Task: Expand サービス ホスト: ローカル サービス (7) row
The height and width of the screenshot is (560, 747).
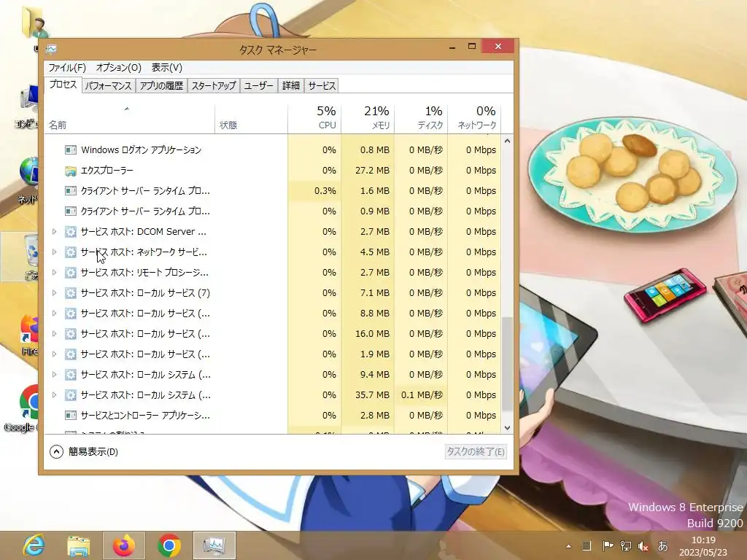Action: click(x=54, y=293)
